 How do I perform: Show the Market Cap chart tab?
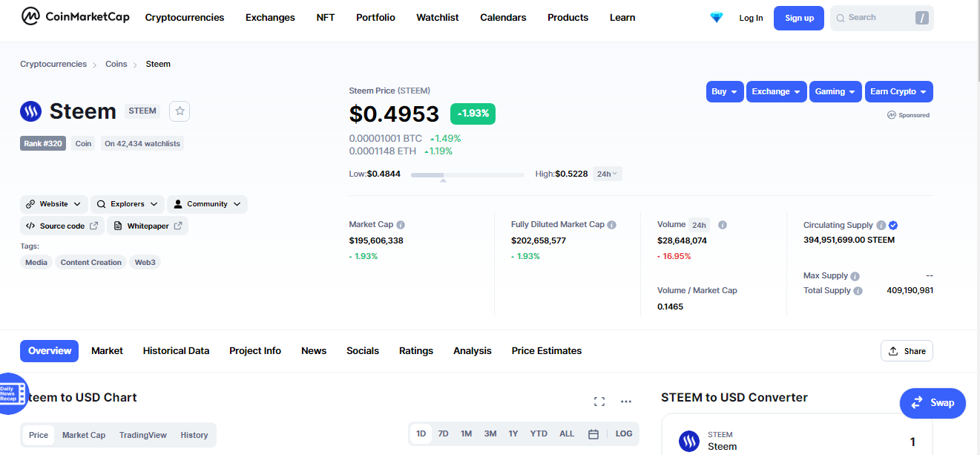coord(84,435)
